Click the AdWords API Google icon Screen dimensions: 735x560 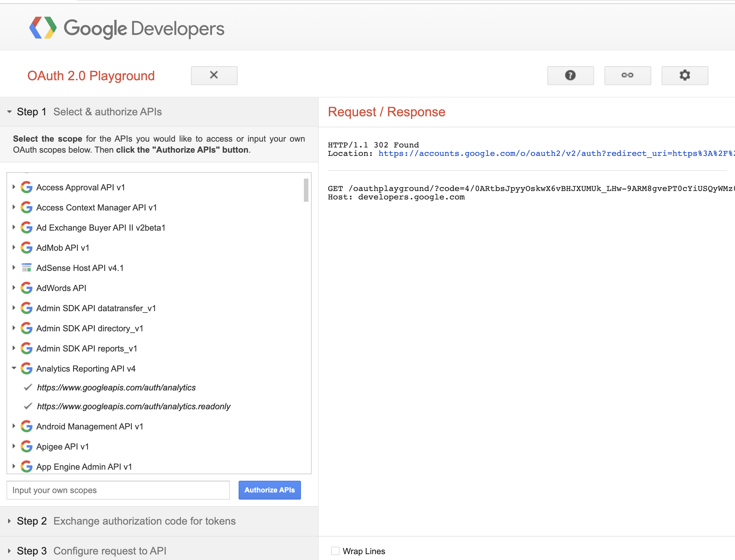pos(26,288)
